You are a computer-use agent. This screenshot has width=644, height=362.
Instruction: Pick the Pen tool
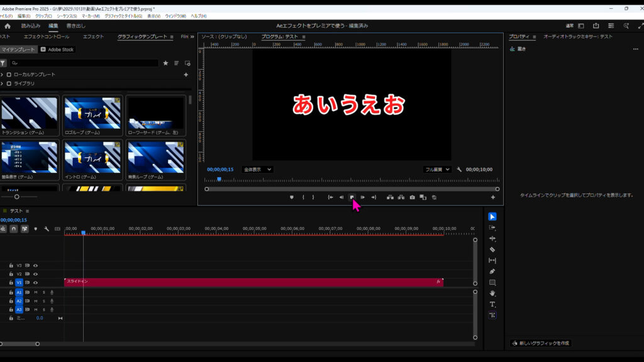tap(492, 271)
